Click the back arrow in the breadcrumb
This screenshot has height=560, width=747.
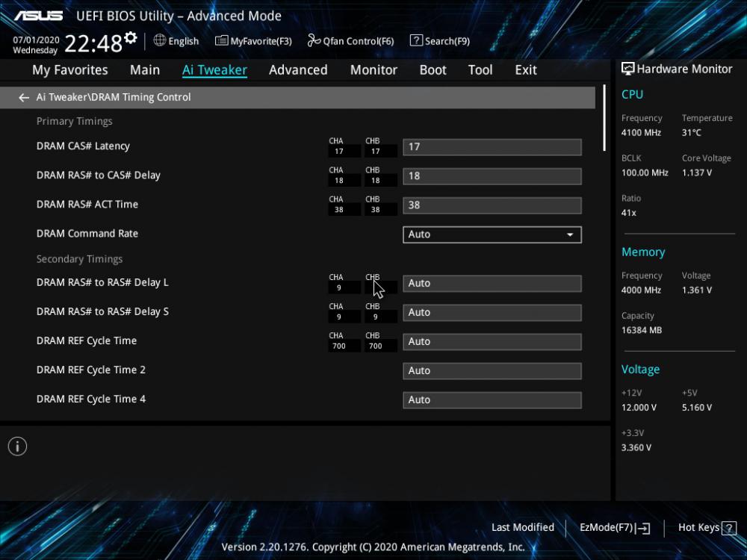(x=23, y=98)
